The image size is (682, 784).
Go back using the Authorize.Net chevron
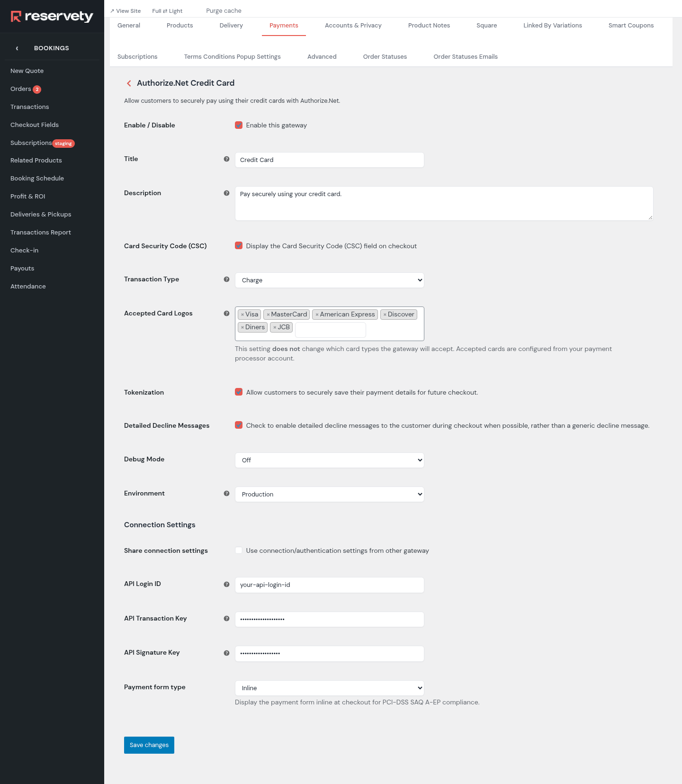(129, 83)
